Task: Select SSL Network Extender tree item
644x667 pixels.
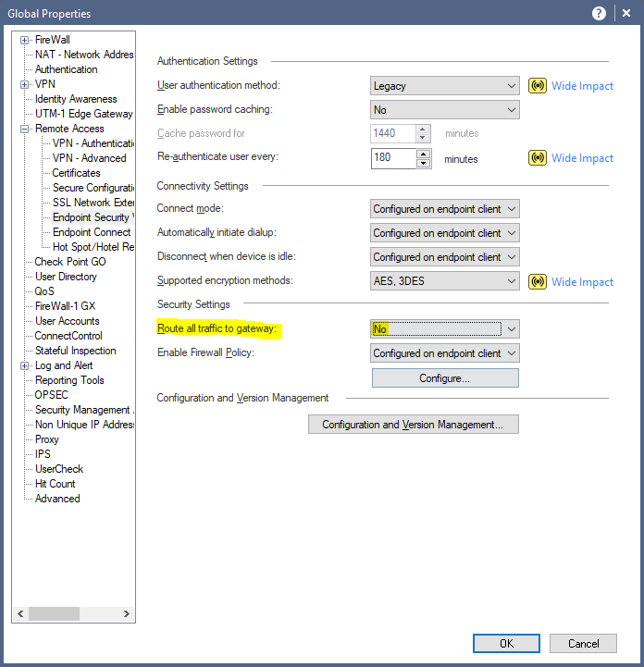Action: coord(93,203)
